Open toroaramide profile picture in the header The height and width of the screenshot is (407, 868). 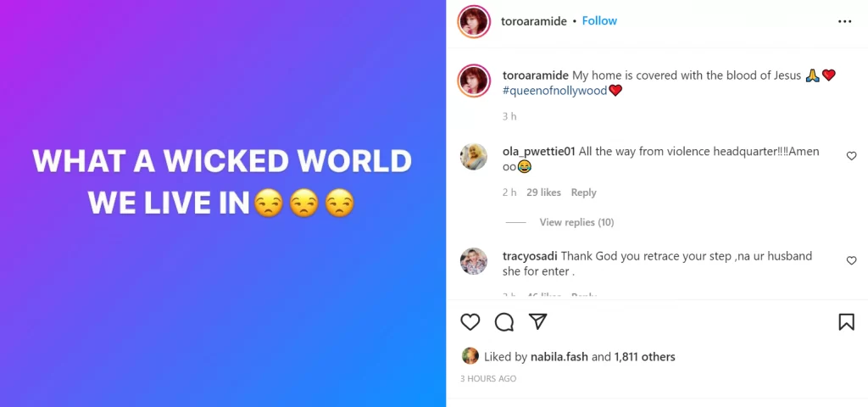click(x=474, y=21)
